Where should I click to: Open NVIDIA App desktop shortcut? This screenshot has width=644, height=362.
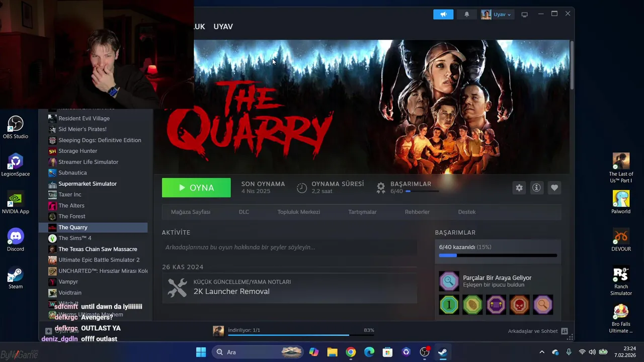[16, 203]
